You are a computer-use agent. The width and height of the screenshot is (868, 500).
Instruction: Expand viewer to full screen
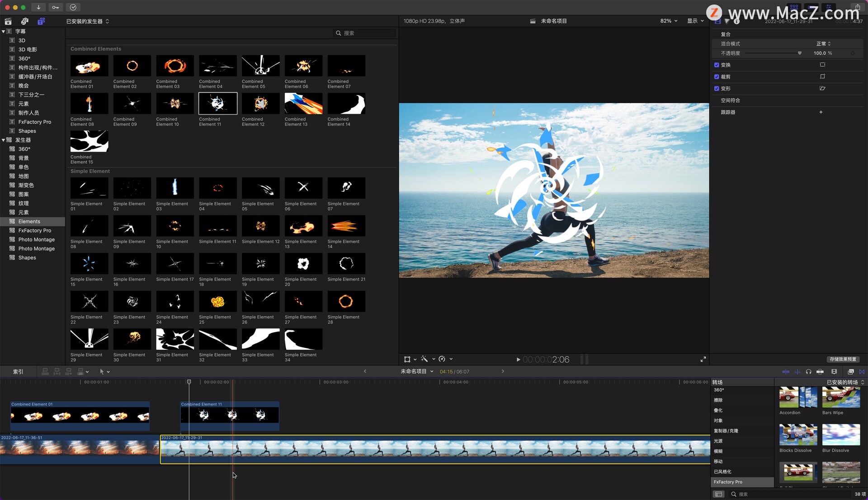(703, 359)
